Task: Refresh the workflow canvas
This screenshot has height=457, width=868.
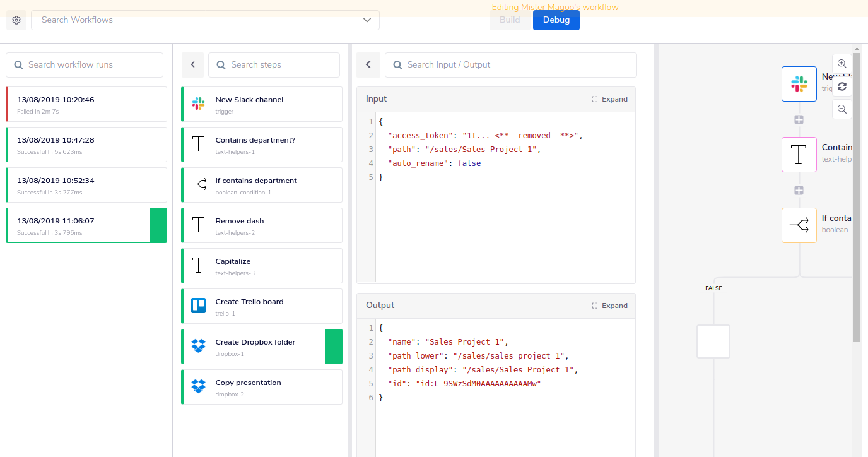Action: click(842, 86)
